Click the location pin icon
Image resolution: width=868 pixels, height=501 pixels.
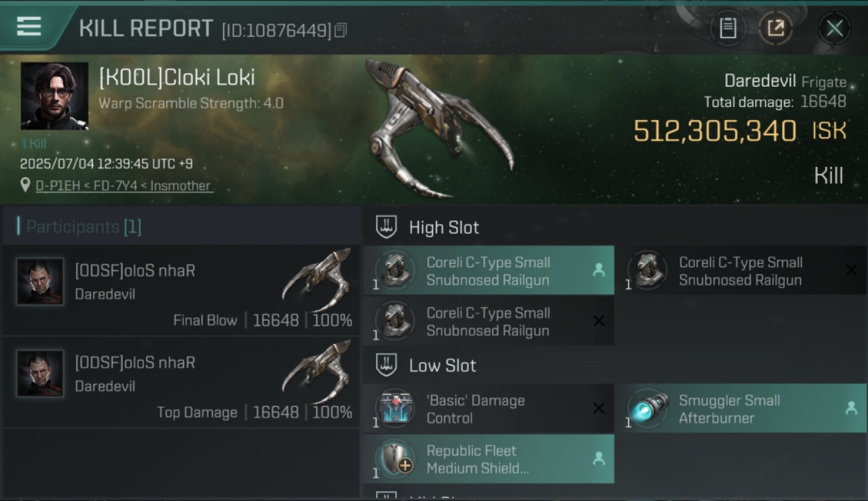pos(25,185)
